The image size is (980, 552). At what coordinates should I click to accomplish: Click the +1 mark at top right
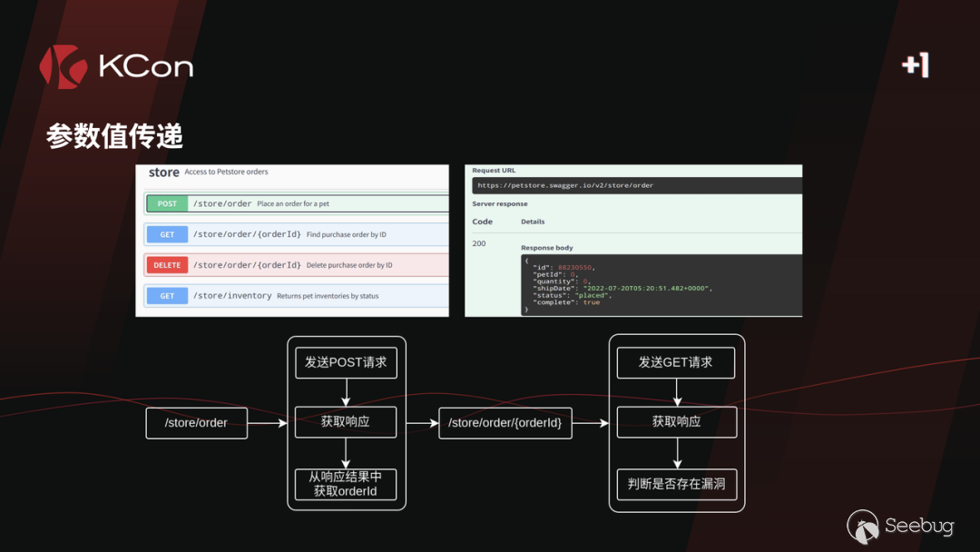916,65
